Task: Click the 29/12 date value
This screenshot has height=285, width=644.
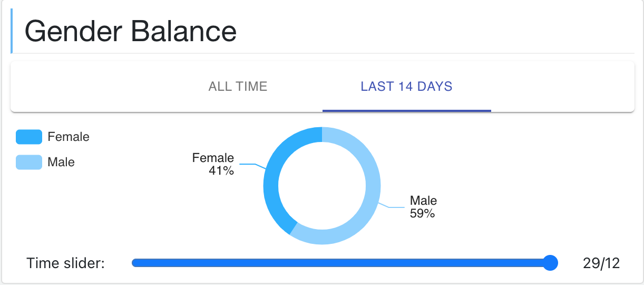Action: point(601,263)
